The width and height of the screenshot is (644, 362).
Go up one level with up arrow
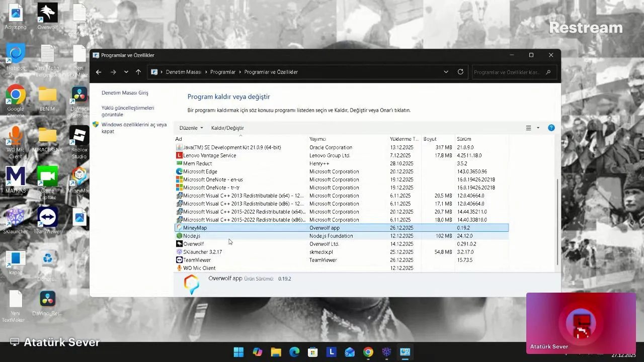click(138, 72)
